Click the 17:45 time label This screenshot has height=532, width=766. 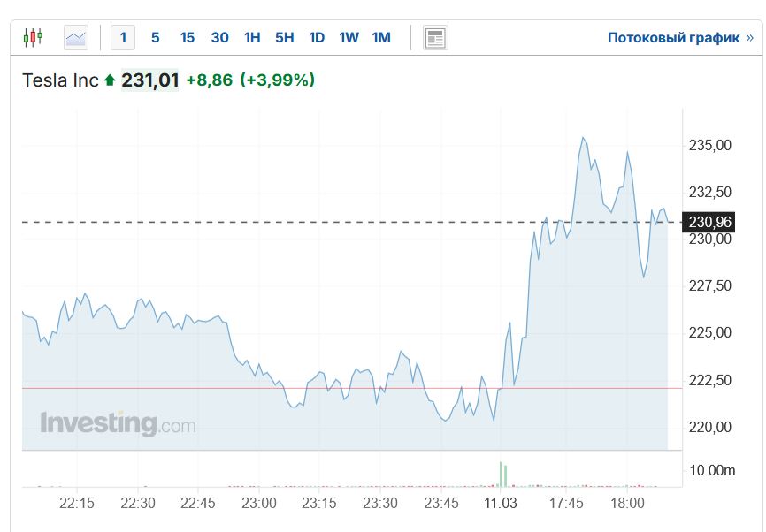click(x=566, y=503)
